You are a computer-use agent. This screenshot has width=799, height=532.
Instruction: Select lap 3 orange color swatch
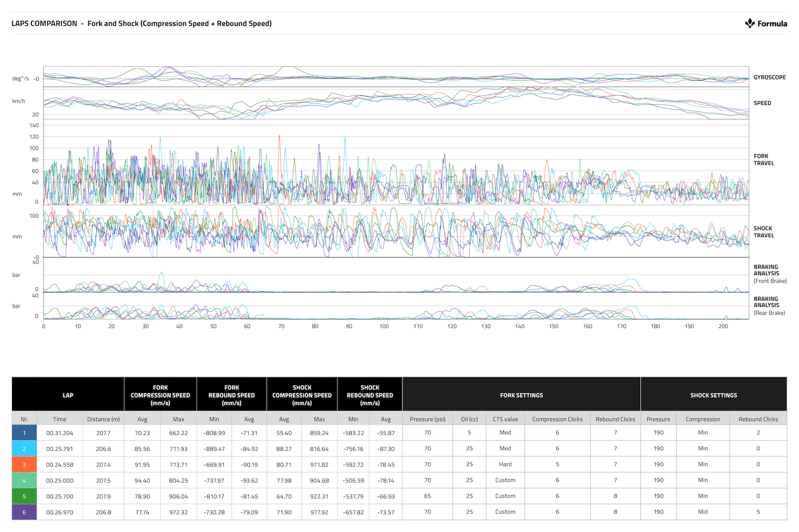coord(24,465)
